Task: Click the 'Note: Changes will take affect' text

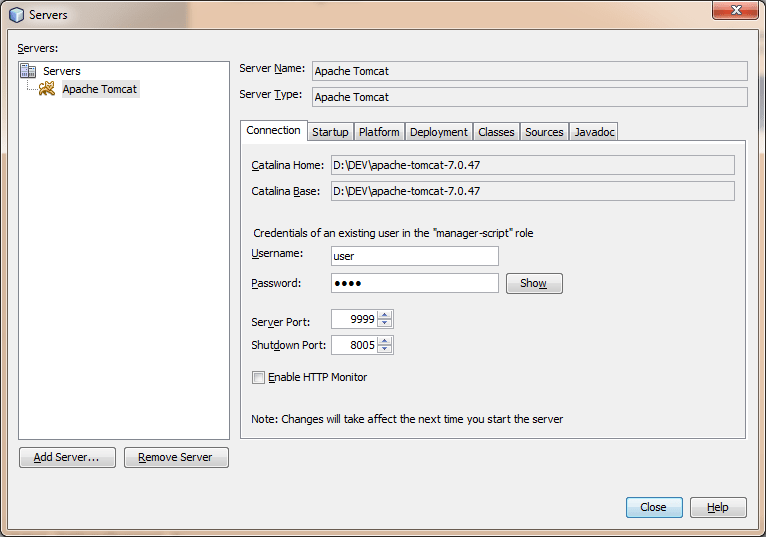Action: (407, 419)
